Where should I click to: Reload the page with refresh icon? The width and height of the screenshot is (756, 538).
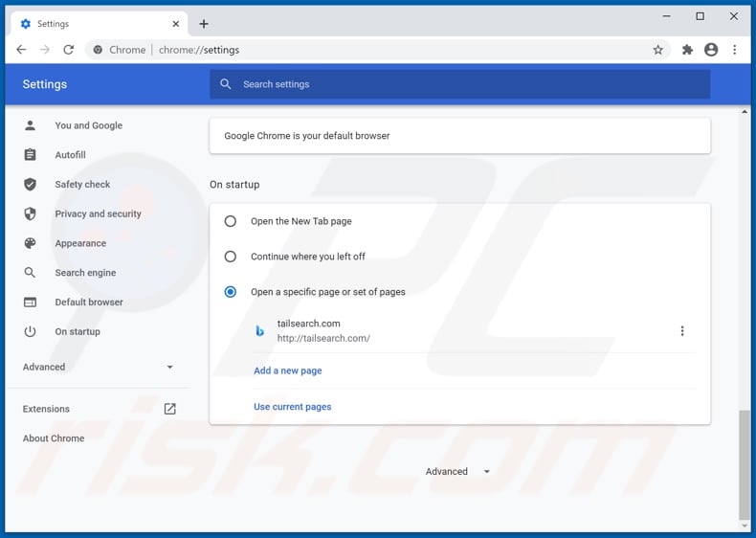(69, 50)
